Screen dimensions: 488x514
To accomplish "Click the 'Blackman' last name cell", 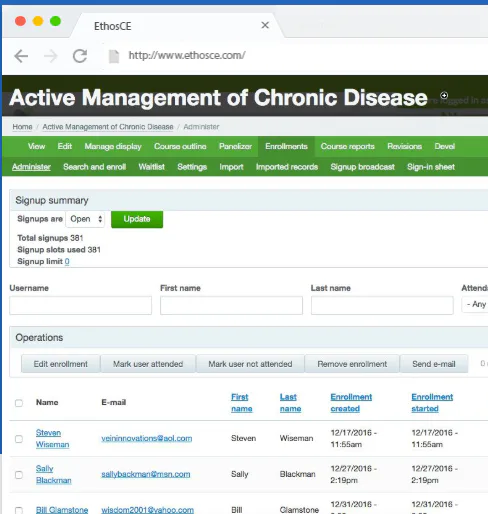I will click(x=297, y=474).
